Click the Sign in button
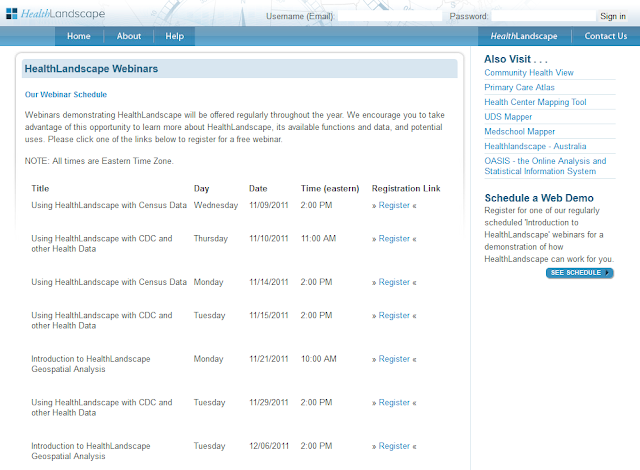This screenshot has width=640, height=470. tap(613, 16)
